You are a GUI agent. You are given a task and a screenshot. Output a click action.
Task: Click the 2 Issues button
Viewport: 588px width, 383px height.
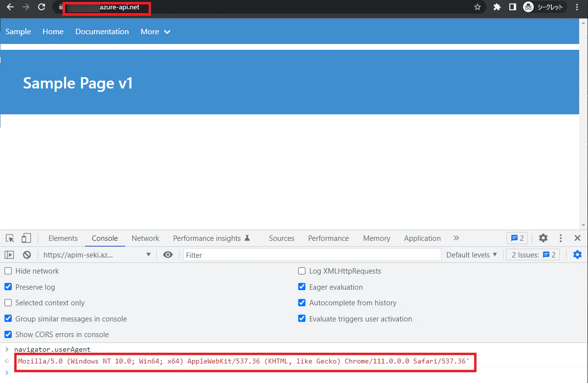click(x=533, y=255)
